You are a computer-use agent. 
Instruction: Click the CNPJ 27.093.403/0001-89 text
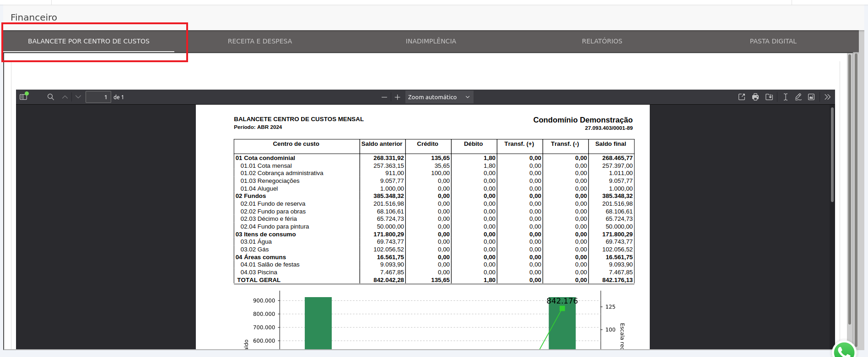(x=609, y=128)
